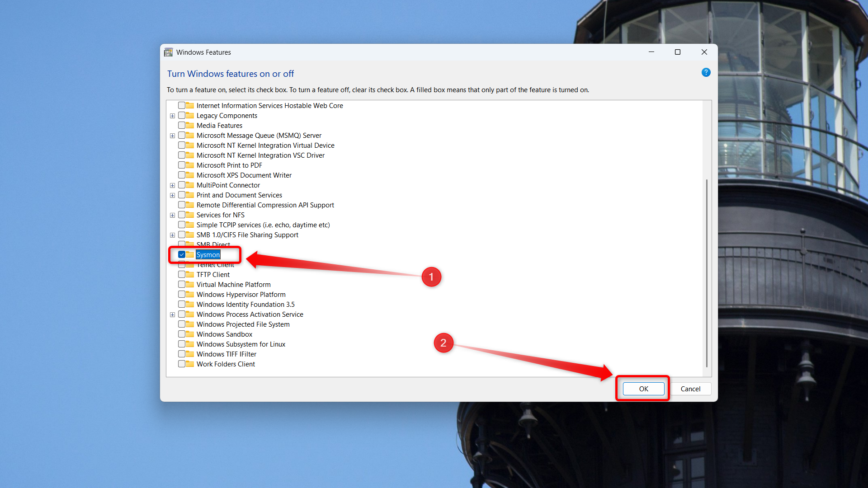Screen dimensions: 868x488
Task: Select Windows Hypervisor Platform label
Action: tap(241, 295)
